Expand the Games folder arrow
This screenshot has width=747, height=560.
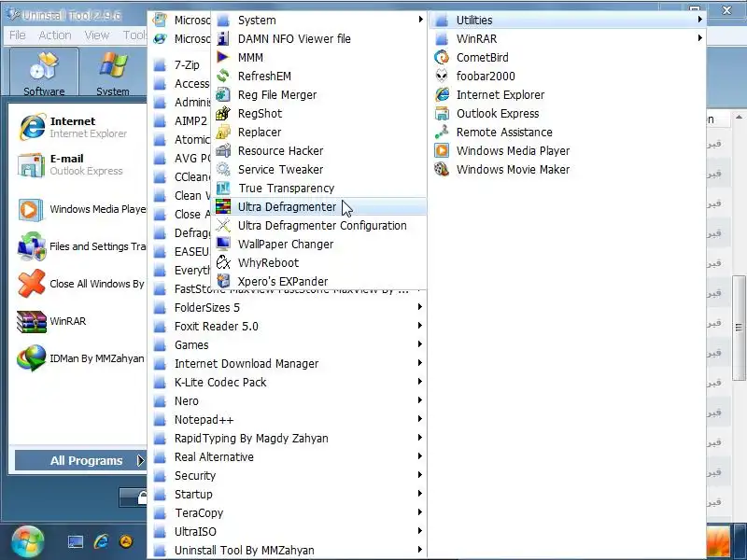pos(419,344)
